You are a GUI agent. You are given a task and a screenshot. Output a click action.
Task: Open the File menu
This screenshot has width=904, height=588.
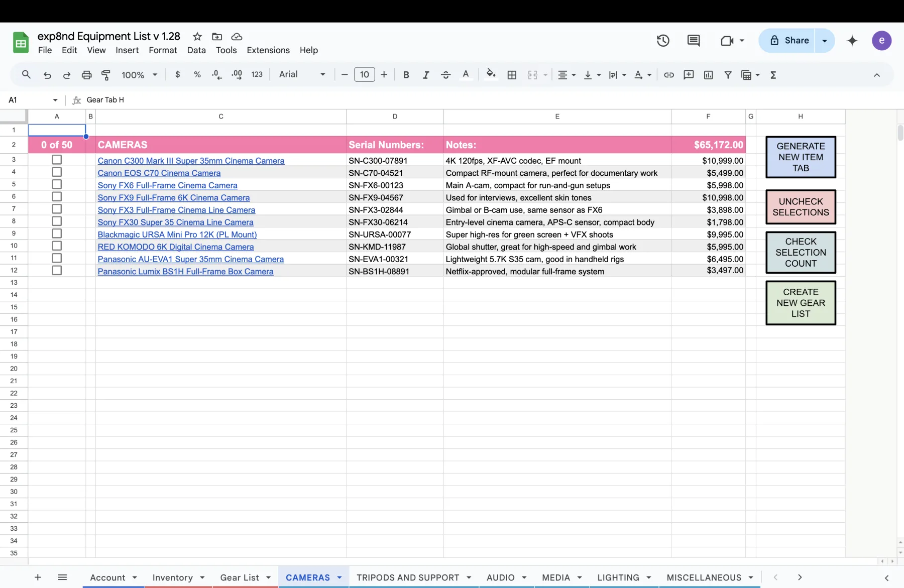(45, 50)
